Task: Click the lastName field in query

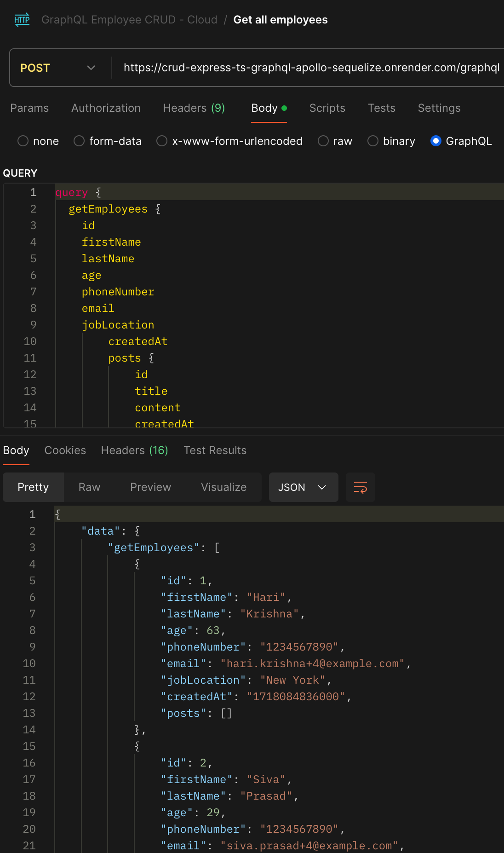Action: (108, 259)
